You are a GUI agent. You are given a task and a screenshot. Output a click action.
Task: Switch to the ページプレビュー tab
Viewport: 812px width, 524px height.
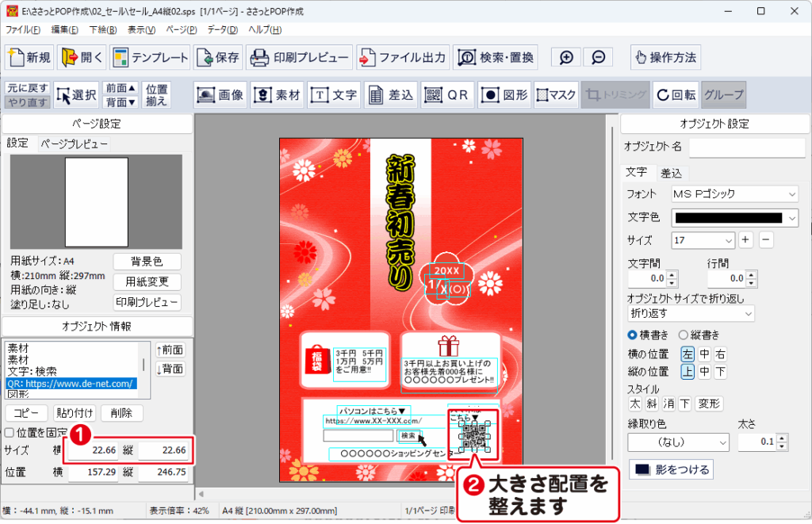tap(74, 143)
